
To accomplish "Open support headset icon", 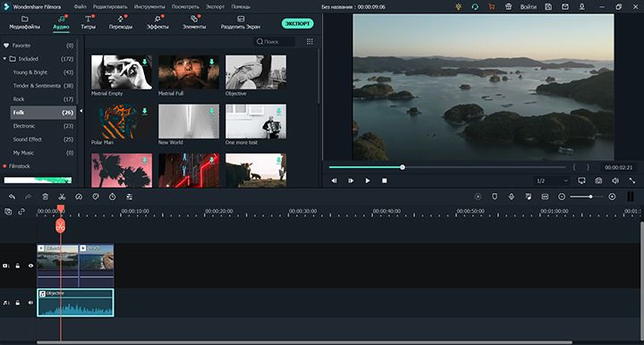I will tap(475, 7).
